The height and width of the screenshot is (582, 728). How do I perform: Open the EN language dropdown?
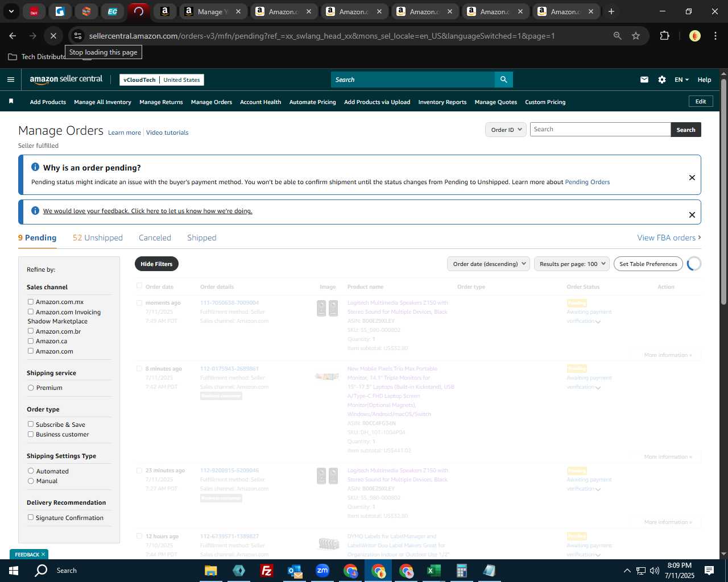tap(681, 80)
